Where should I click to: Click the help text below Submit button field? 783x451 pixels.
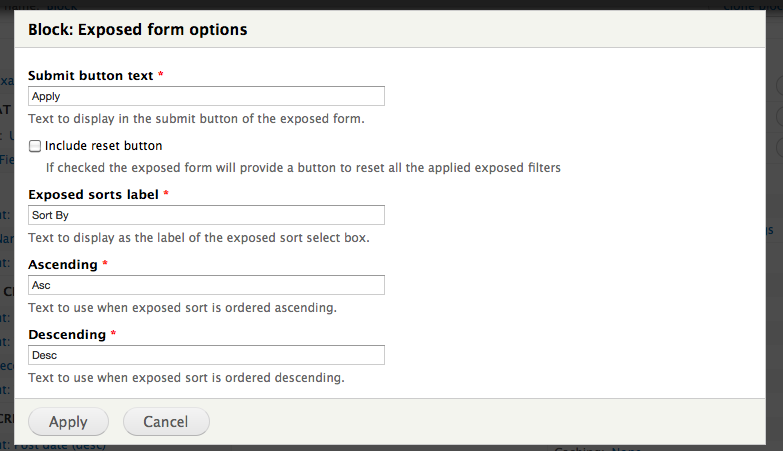[196, 118]
